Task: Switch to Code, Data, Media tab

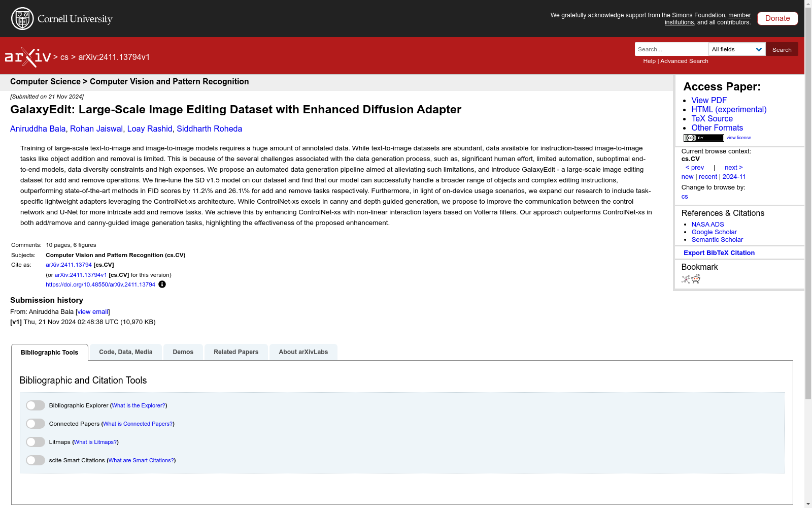Action: (x=126, y=352)
